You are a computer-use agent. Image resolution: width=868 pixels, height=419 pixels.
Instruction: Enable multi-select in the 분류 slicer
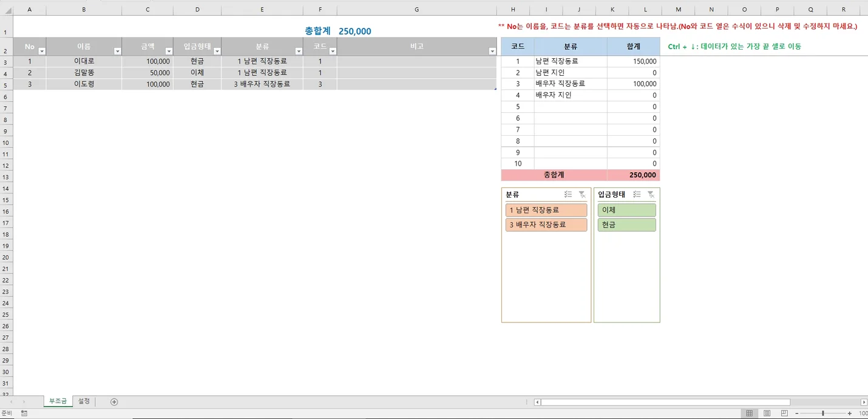pos(568,195)
